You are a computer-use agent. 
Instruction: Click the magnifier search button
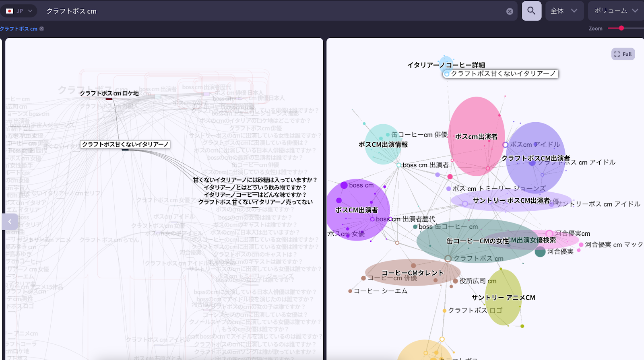click(531, 11)
